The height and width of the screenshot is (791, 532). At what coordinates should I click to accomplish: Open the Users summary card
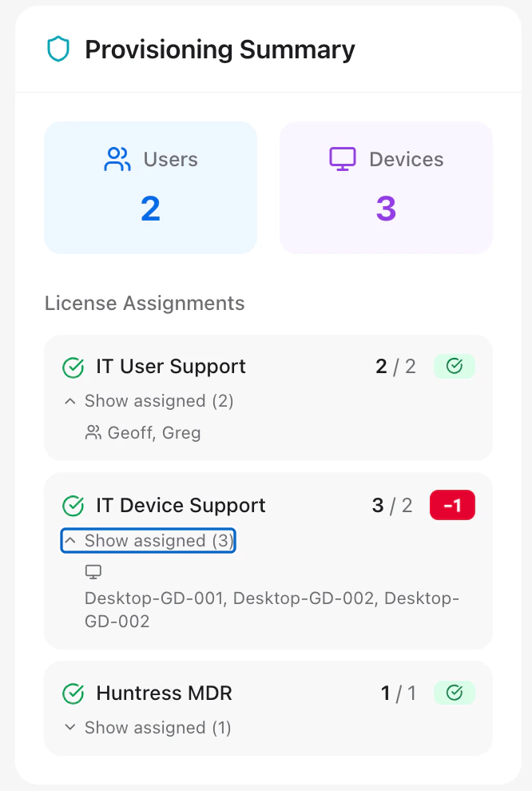tap(150, 187)
